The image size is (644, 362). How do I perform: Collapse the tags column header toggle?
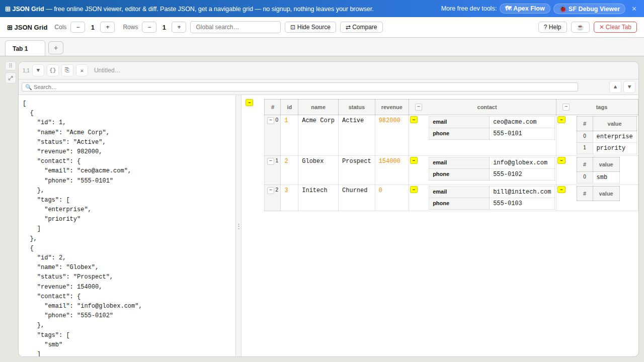coord(566,107)
